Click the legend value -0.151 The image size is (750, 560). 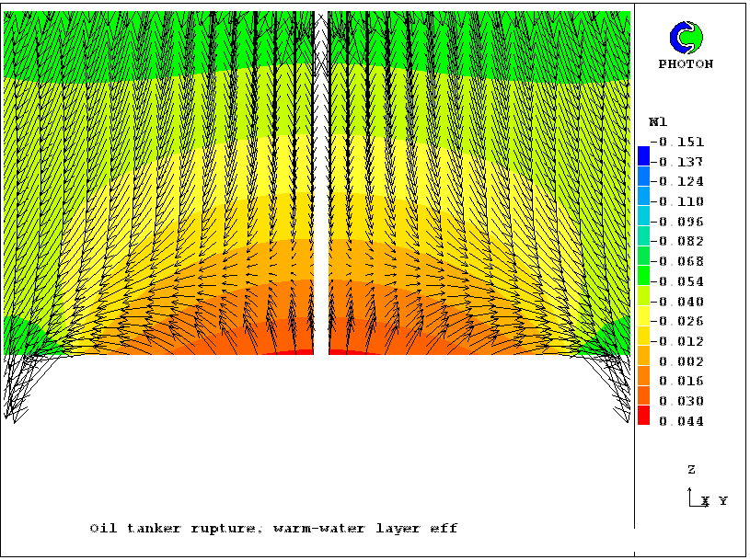click(677, 143)
